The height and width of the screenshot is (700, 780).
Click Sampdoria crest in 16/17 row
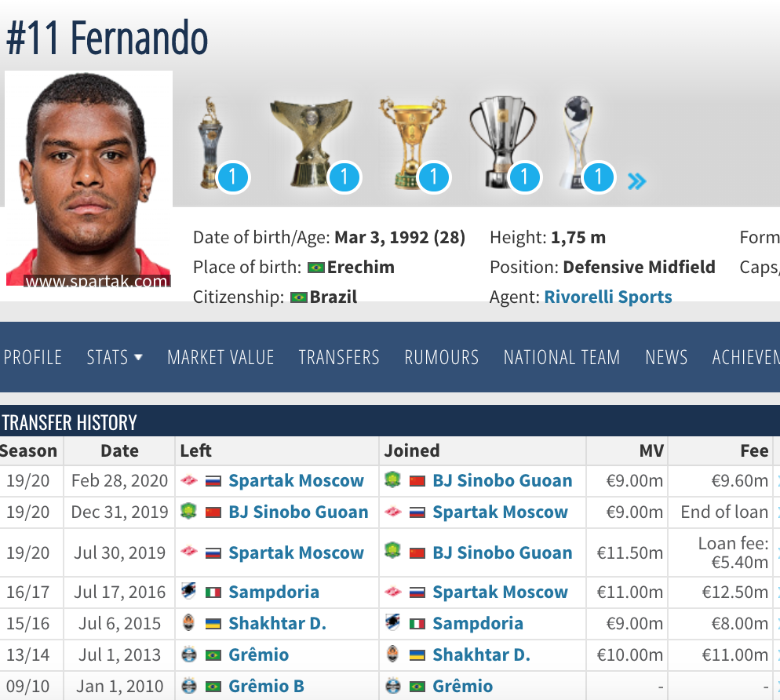(x=188, y=591)
